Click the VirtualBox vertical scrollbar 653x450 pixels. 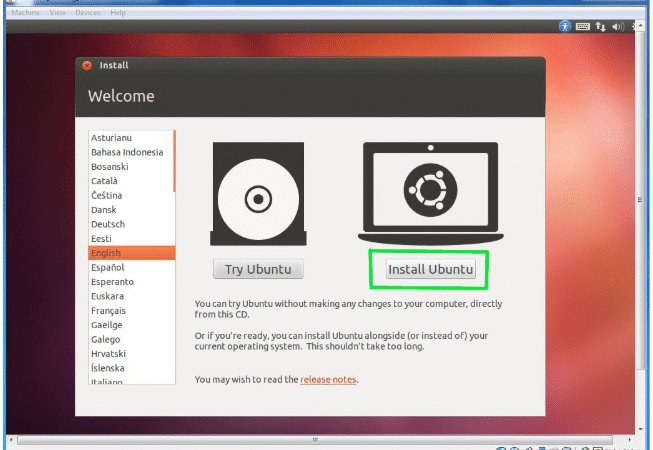pyautogui.click(x=640, y=201)
